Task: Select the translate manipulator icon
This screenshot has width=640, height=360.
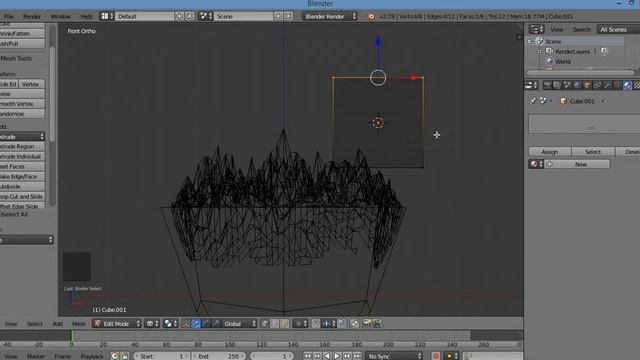Action: tap(196, 324)
